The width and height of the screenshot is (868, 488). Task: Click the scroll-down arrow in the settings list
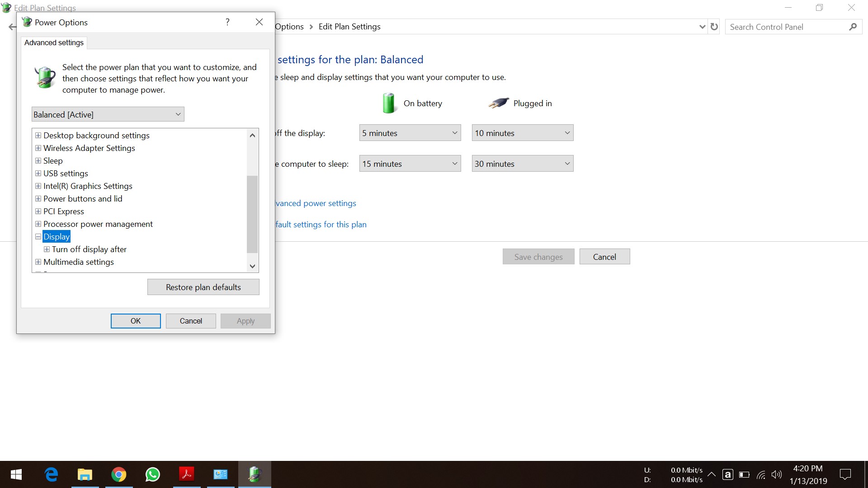[x=252, y=266]
